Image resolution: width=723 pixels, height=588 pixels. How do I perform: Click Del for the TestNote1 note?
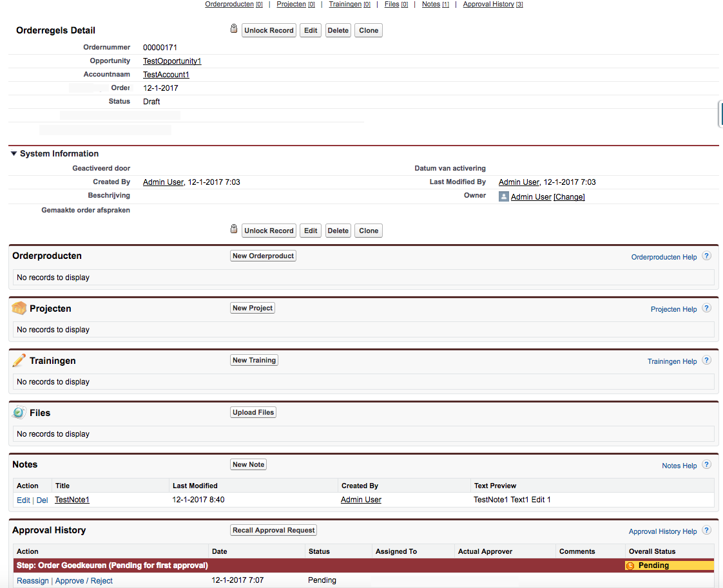42,500
